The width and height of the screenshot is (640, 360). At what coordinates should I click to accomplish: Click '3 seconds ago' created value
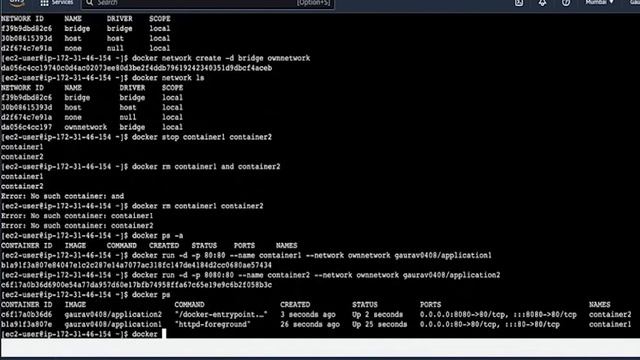[x=308, y=315]
